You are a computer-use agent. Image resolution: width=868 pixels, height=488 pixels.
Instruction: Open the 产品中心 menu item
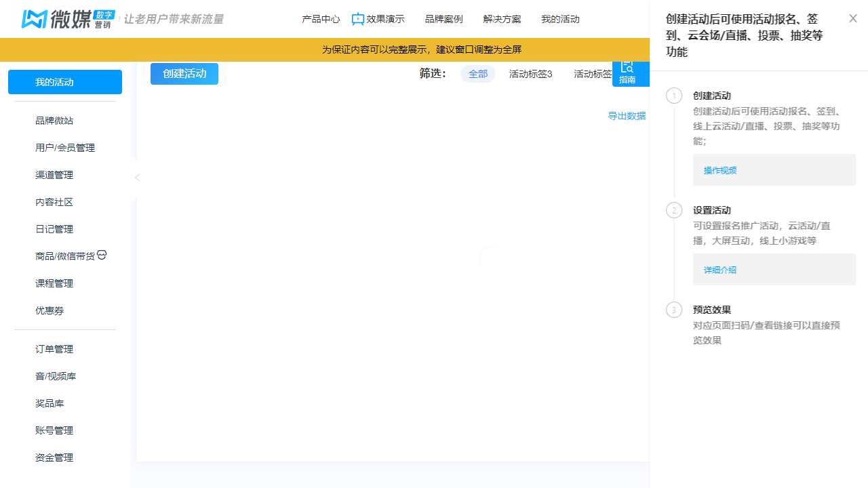pyautogui.click(x=321, y=19)
